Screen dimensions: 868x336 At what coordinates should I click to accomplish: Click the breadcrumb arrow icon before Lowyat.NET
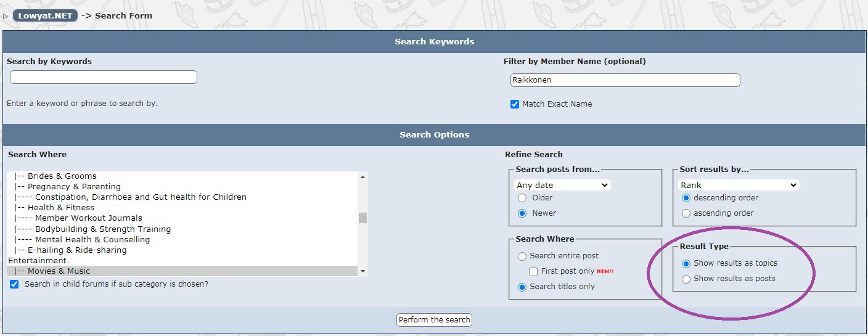(x=6, y=16)
